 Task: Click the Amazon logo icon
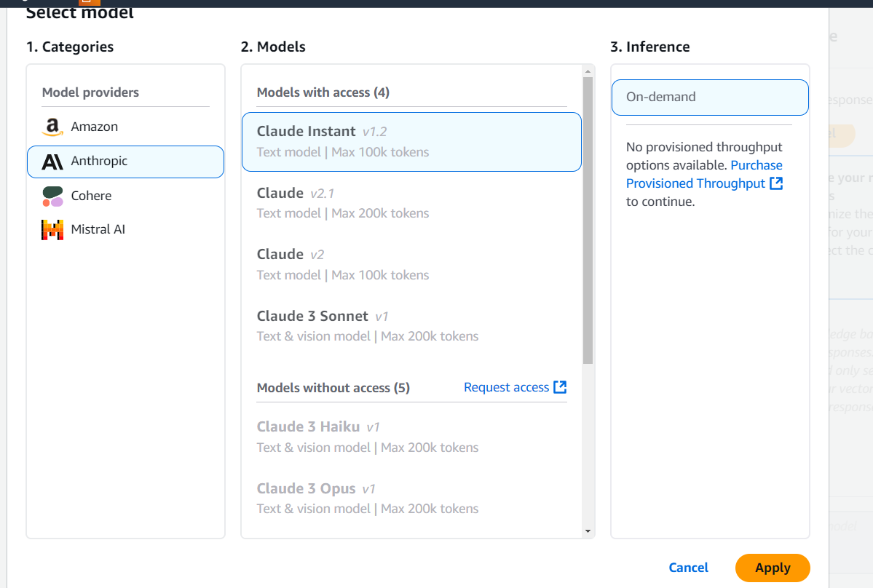pyautogui.click(x=52, y=127)
